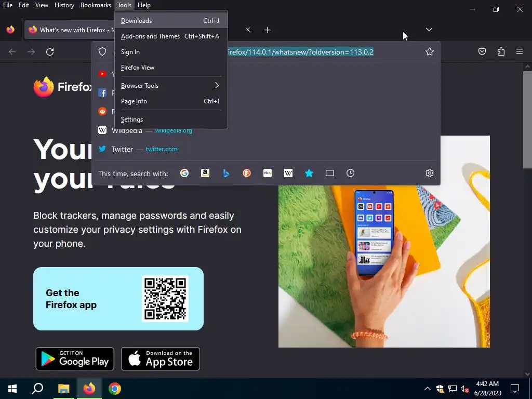Close the current tab
Viewport: 532px width, 399px height.
[x=248, y=30]
